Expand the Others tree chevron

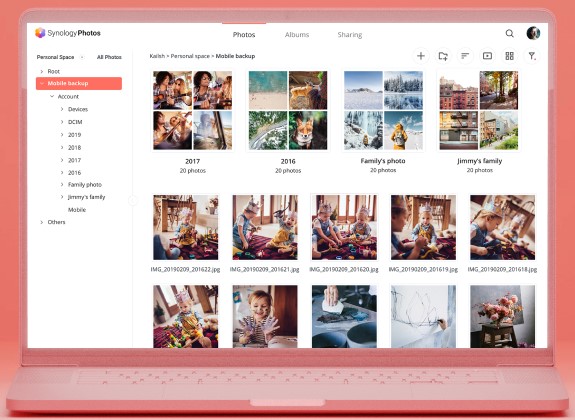click(x=41, y=222)
